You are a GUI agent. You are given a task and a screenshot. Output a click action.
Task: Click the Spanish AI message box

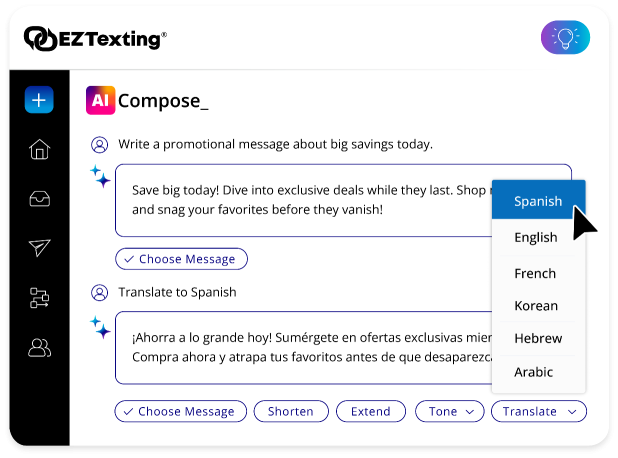click(303, 348)
